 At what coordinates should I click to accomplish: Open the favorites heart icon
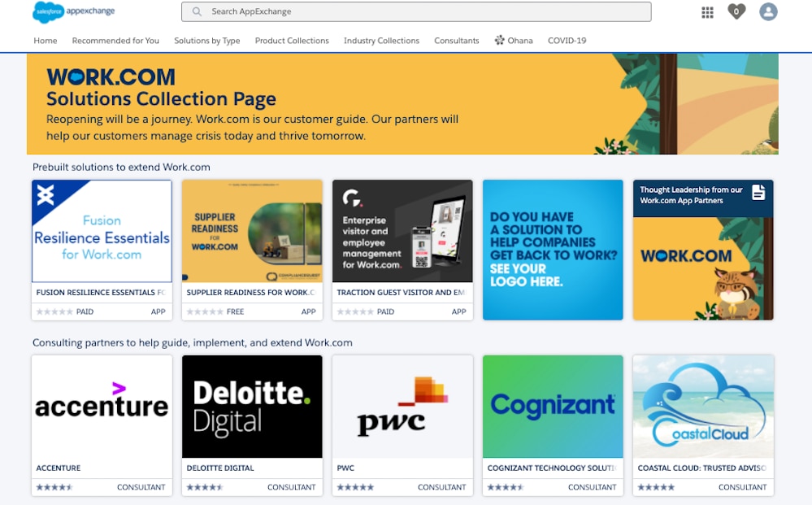pos(736,11)
